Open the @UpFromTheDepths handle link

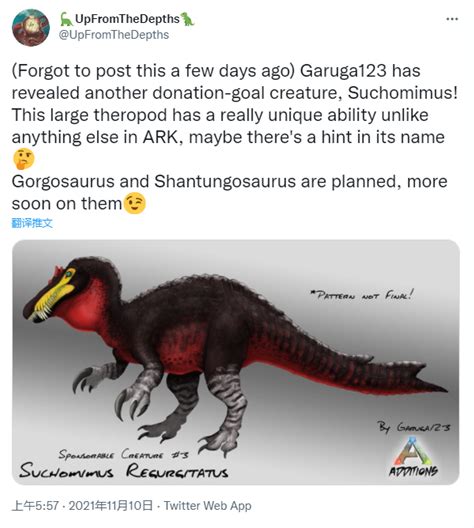point(114,35)
